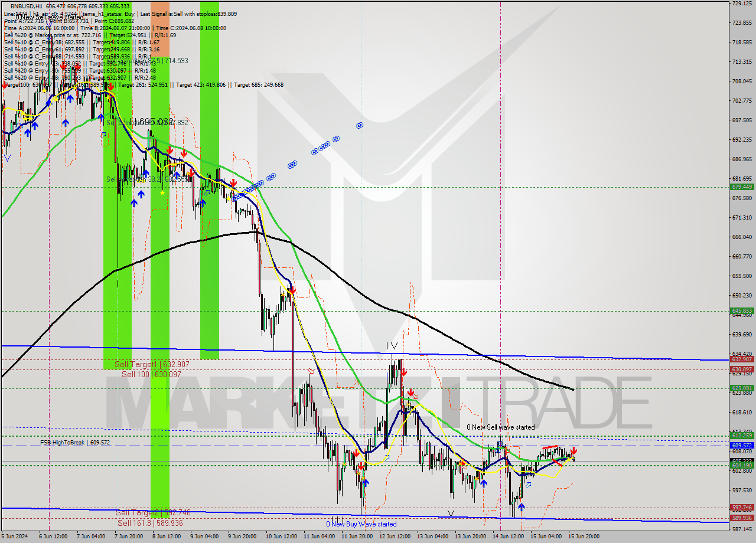Click the 'V' wave label near 13 Jun low
The image size is (756, 543).
[x=451, y=513]
